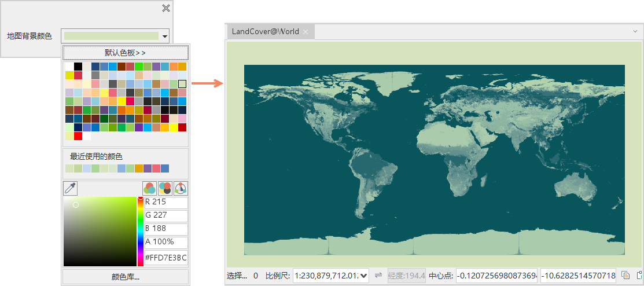The image size is (644, 286).
Task: Click copy center point coordinates icon
Action: pos(625,276)
